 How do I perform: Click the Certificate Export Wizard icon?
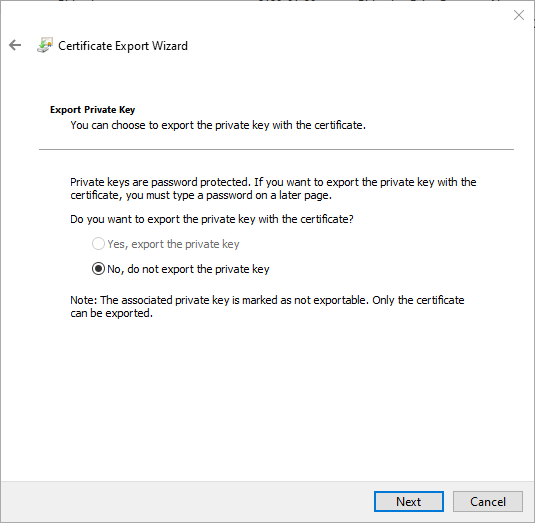tap(45, 45)
